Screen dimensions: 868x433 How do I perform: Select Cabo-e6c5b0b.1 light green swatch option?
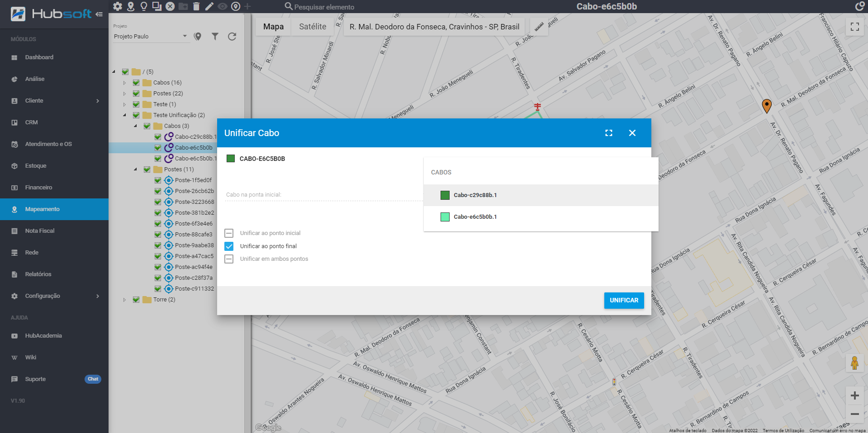coord(445,217)
